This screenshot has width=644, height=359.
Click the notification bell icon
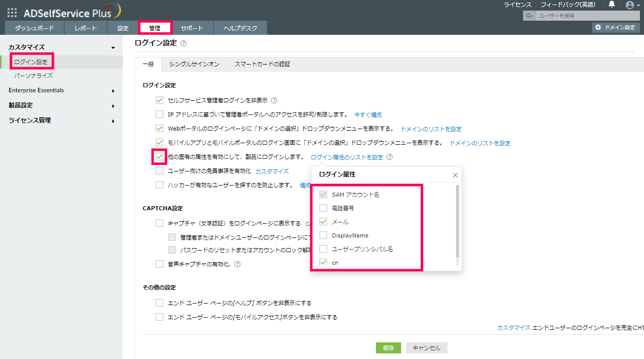[x=612, y=5]
